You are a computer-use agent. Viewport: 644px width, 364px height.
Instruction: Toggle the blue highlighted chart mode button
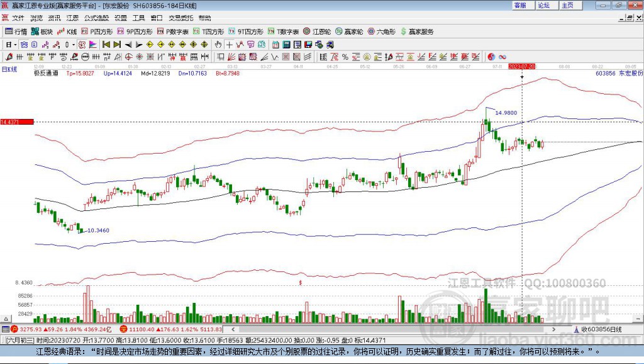coord(24,45)
